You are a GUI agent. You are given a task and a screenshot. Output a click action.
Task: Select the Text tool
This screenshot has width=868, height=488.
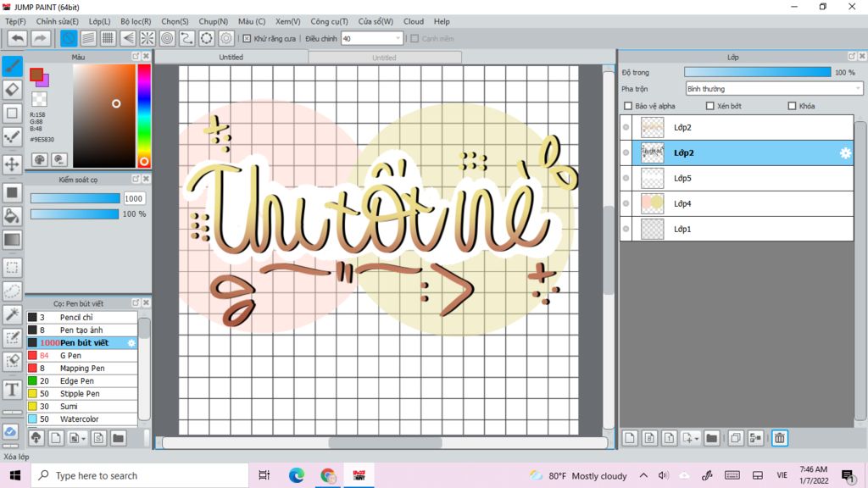tap(12, 390)
